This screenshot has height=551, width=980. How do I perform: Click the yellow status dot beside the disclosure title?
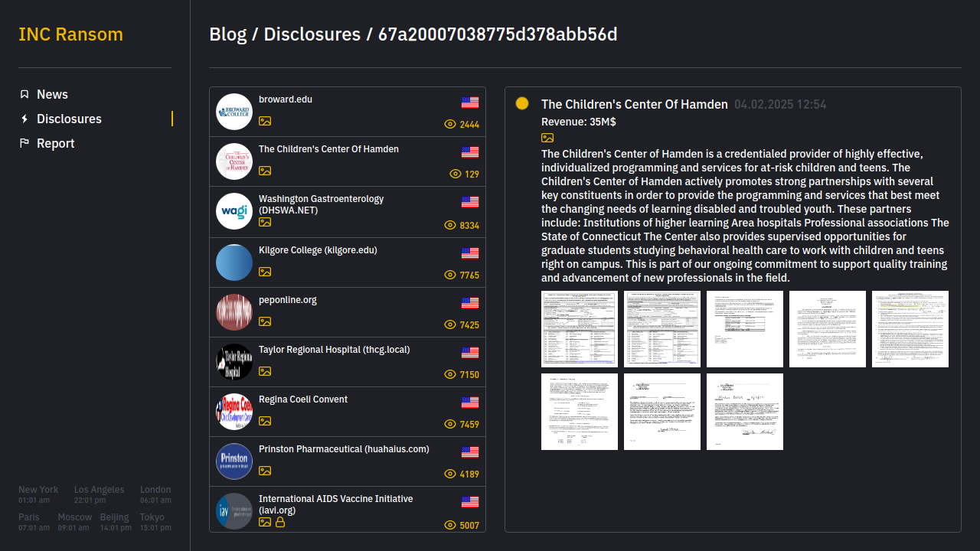tap(522, 103)
